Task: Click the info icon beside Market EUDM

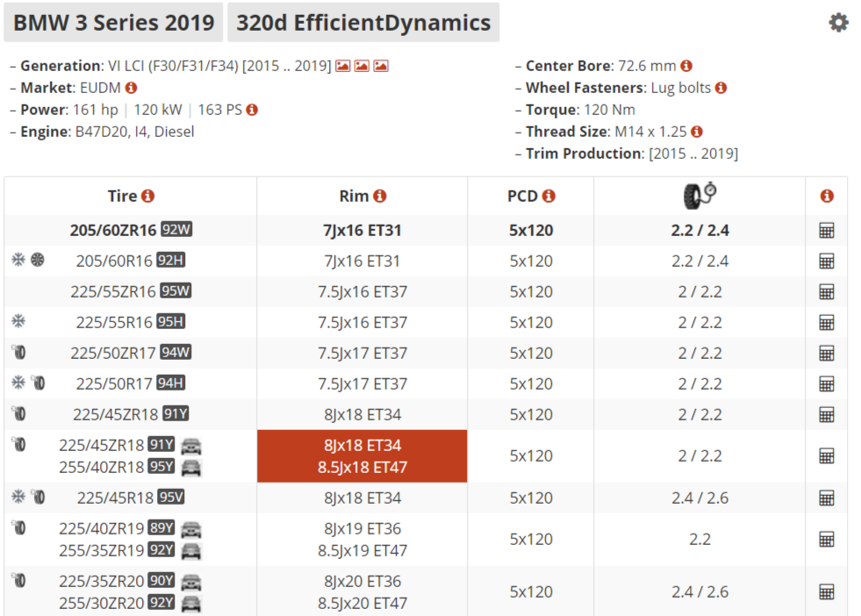Action: point(132,88)
